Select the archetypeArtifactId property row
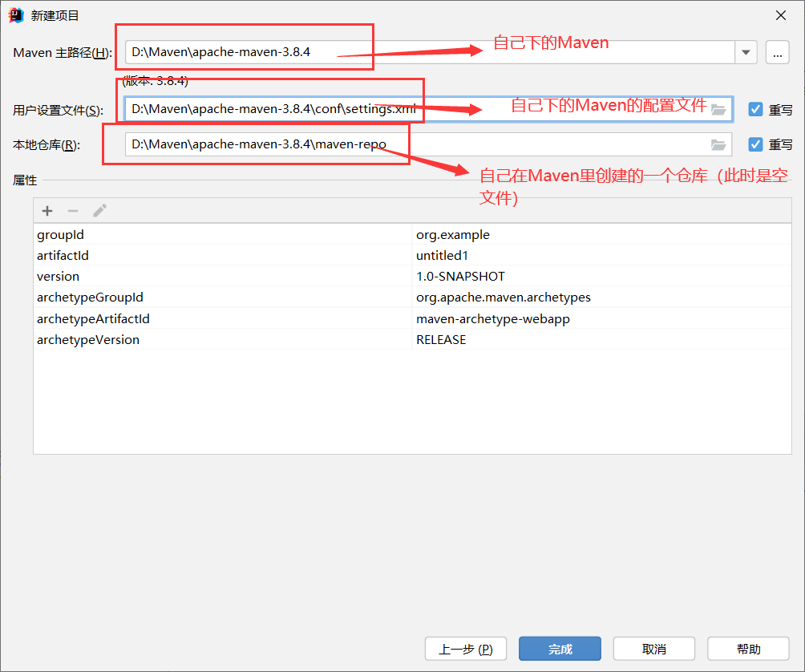The width and height of the screenshot is (805, 672). click(412, 318)
